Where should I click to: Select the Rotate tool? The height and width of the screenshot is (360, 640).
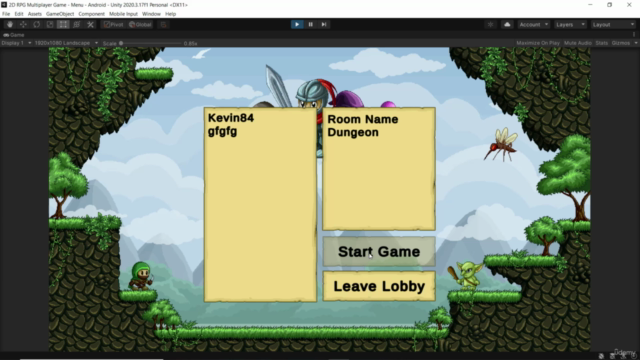[37, 24]
